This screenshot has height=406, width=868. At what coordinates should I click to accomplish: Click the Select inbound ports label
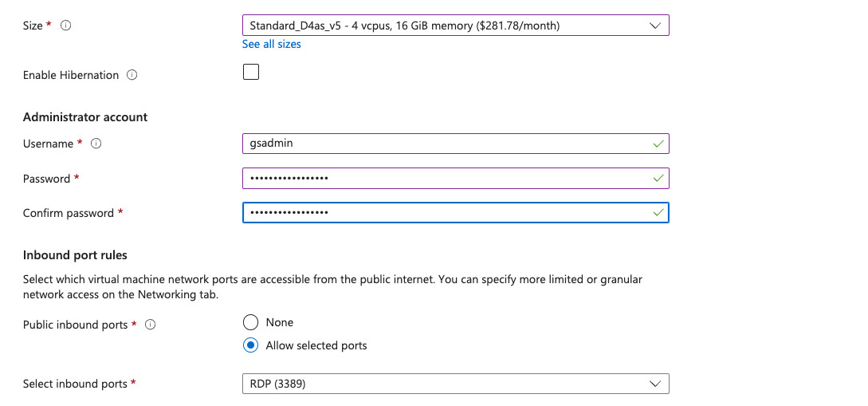(x=75, y=384)
